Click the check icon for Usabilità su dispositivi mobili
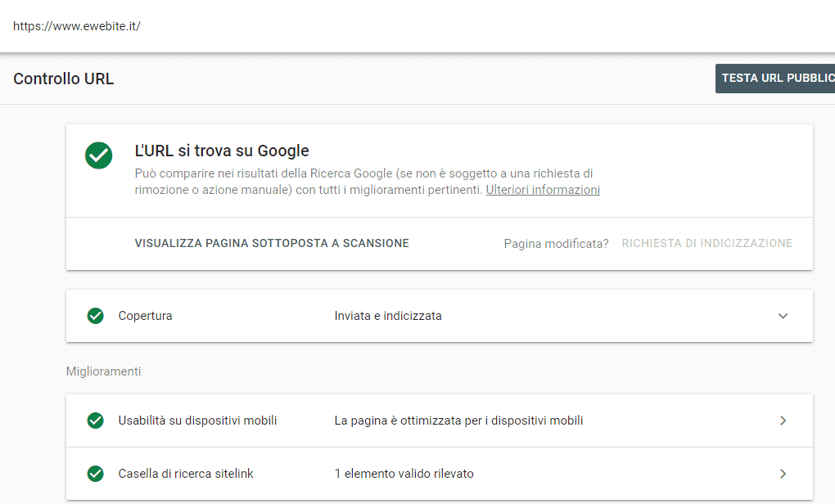The height and width of the screenshot is (504, 835). coord(96,421)
